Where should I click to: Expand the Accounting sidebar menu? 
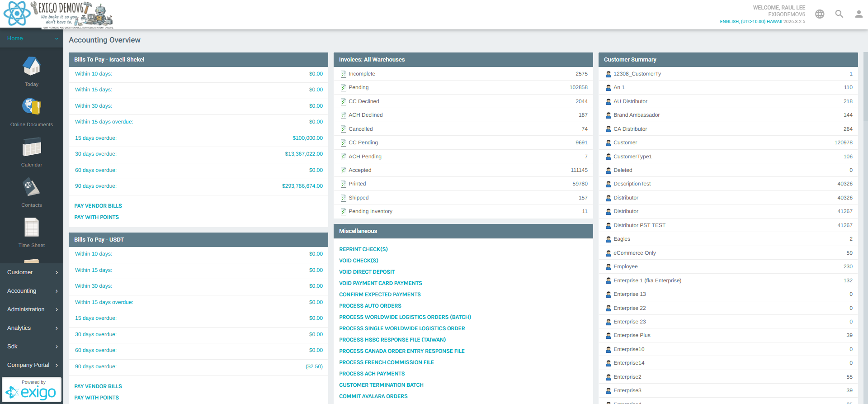pyautogui.click(x=32, y=291)
